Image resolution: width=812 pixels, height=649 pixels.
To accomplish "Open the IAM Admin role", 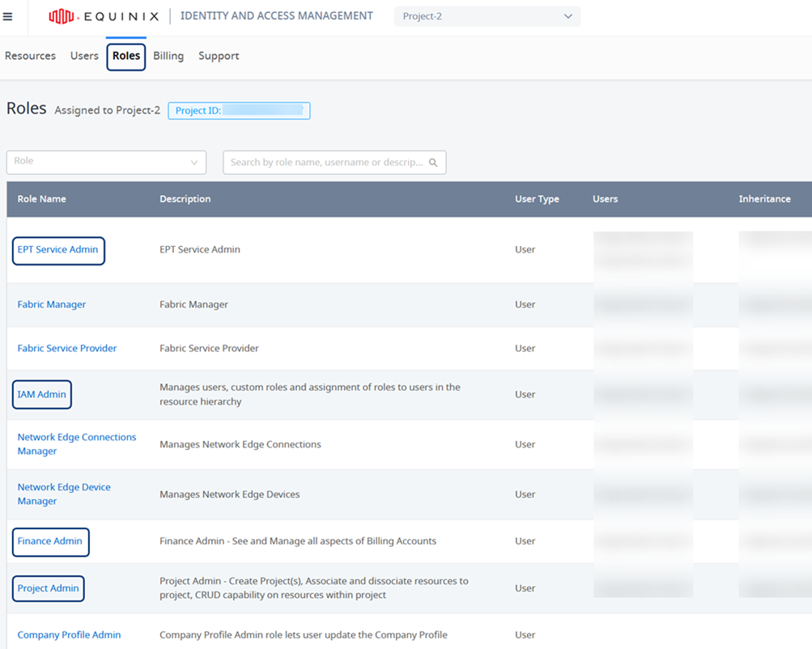I will 42,394.
